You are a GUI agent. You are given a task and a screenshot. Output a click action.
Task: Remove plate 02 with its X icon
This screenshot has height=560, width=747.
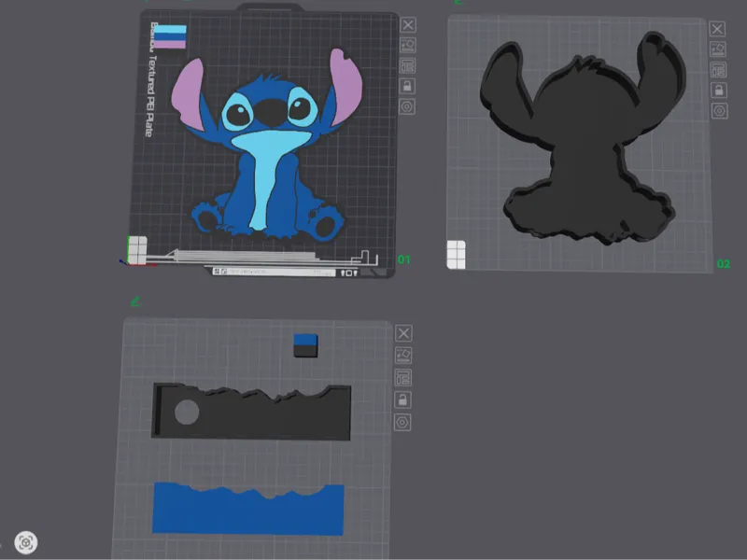717,29
